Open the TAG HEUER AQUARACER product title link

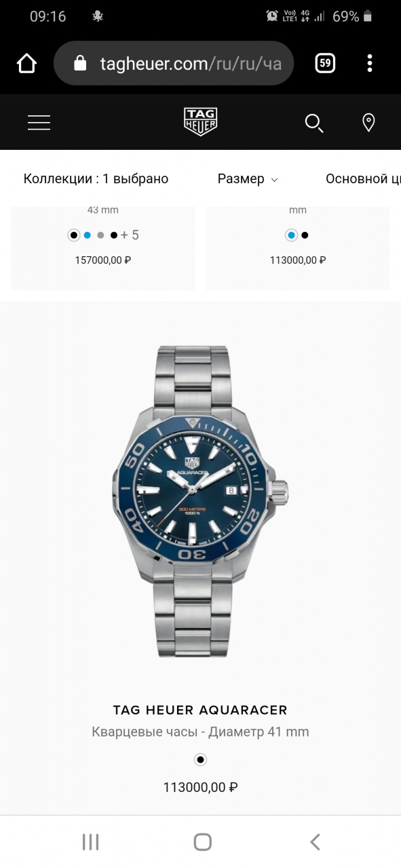[x=200, y=710]
